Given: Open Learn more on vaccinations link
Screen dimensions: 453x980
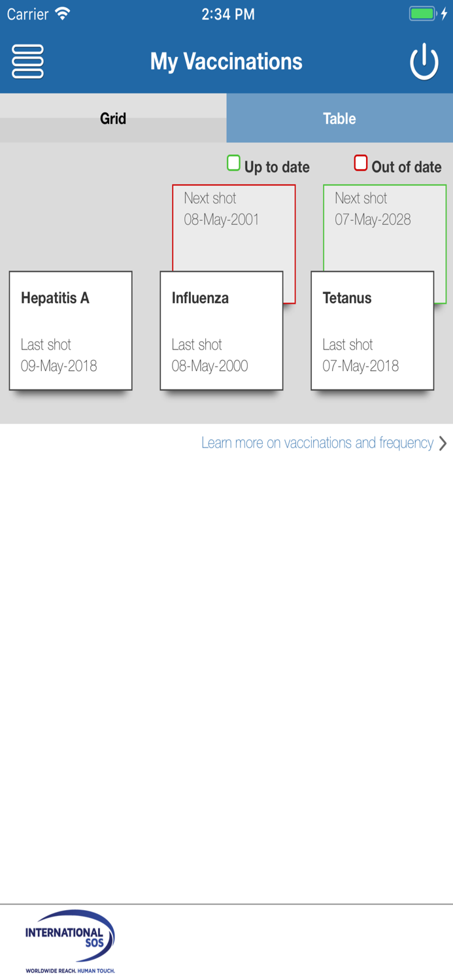Looking at the screenshot, I should pyautogui.click(x=317, y=443).
